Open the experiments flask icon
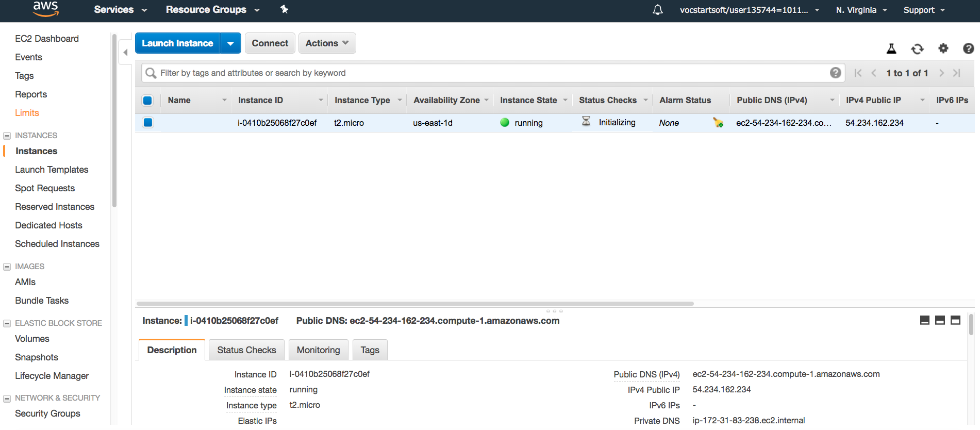Screen dimensions: 980x430 click(x=891, y=48)
